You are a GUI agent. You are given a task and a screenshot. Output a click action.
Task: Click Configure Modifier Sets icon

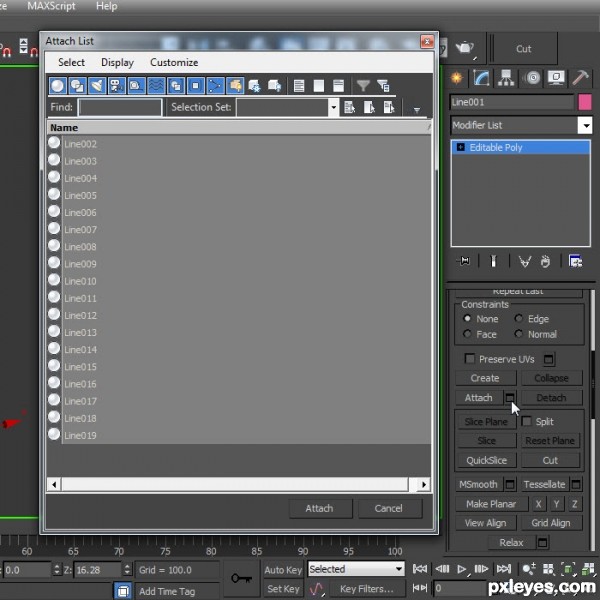pos(575,261)
